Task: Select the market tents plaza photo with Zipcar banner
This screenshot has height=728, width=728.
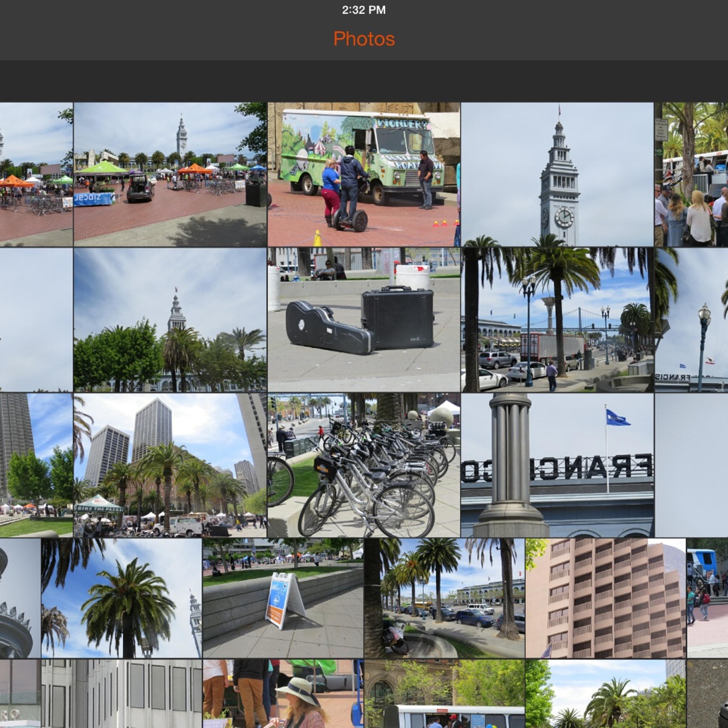Action: pyautogui.click(x=170, y=174)
